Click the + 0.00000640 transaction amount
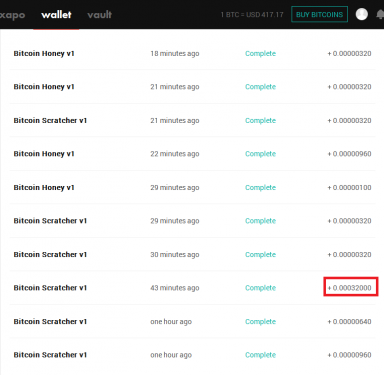This screenshot has height=375, width=384. point(349,321)
